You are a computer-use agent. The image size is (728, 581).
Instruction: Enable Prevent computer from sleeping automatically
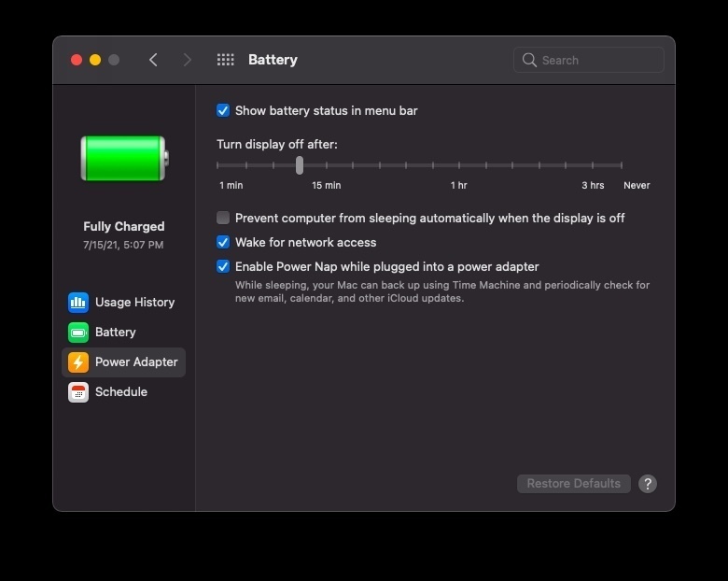coord(223,218)
